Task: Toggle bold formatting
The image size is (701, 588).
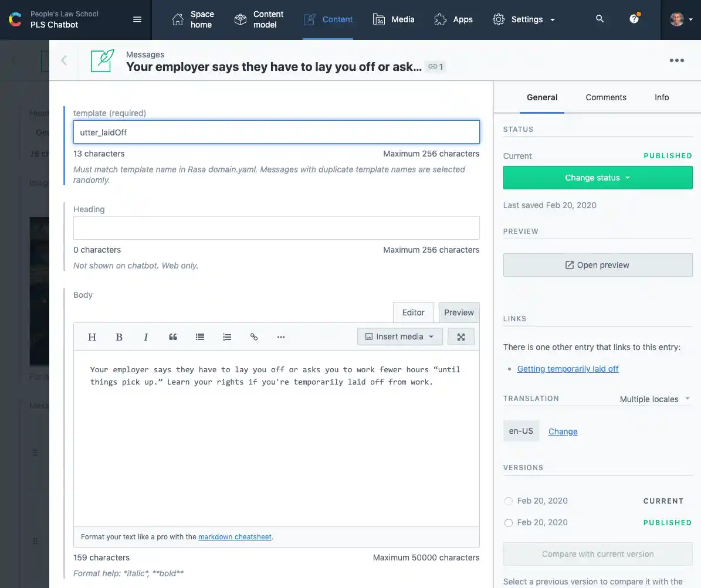Action: pyautogui.click(x=119, y=337)
